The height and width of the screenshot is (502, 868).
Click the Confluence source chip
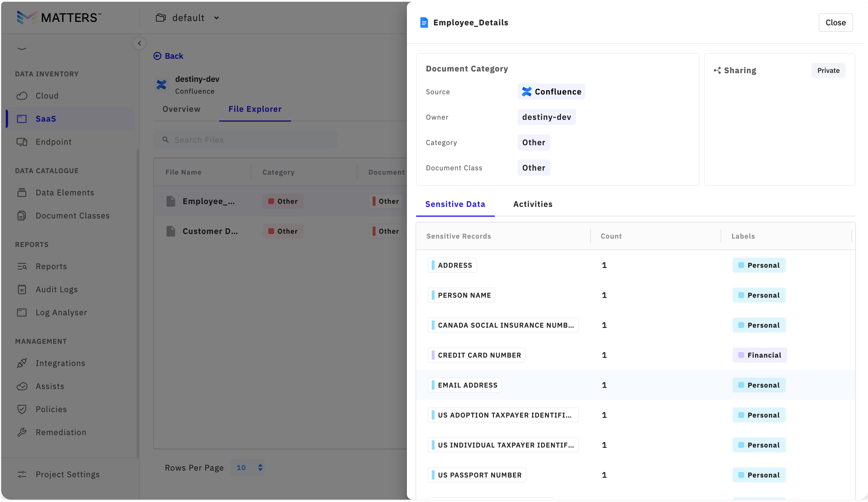(x=551, y=92)
